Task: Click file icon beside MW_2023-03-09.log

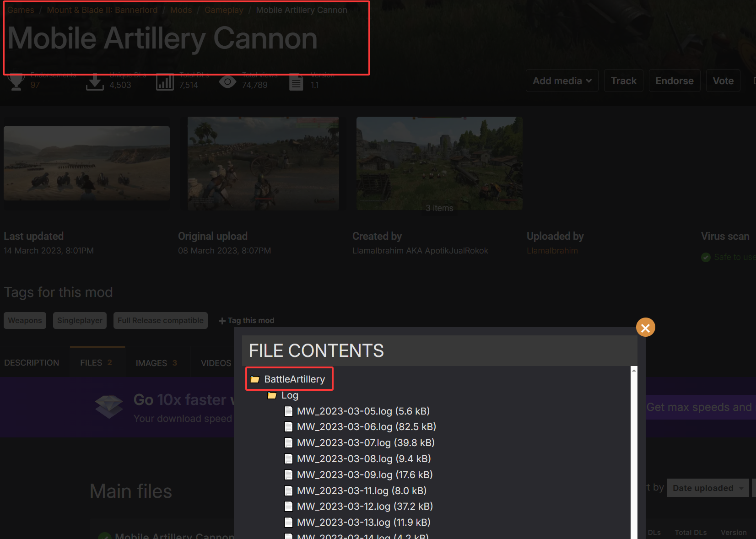Action: (288, 475)
